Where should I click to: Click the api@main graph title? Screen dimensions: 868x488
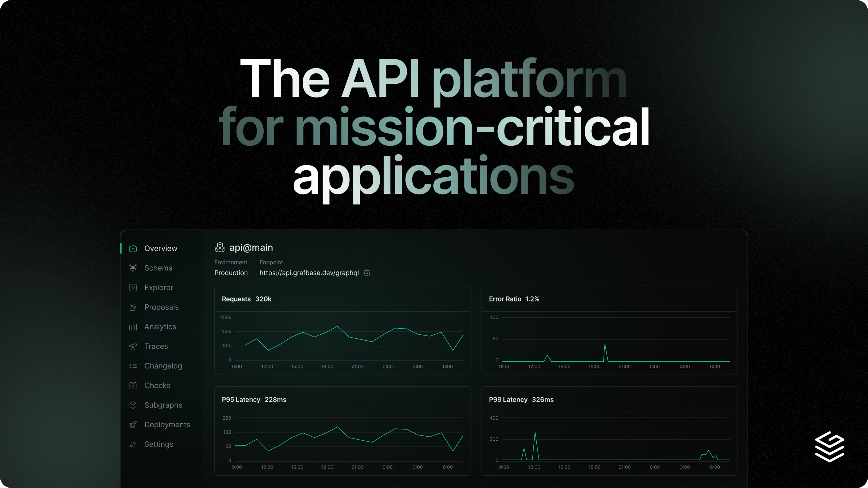pos(251,248)
